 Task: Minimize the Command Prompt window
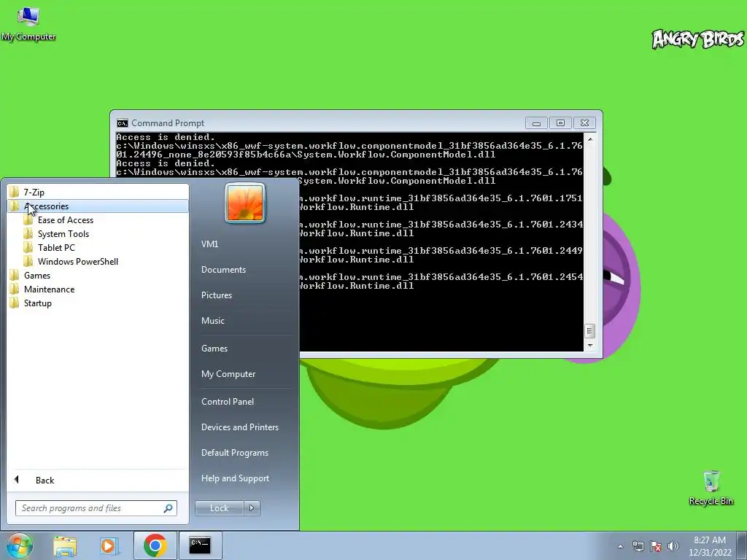[536, 123]
